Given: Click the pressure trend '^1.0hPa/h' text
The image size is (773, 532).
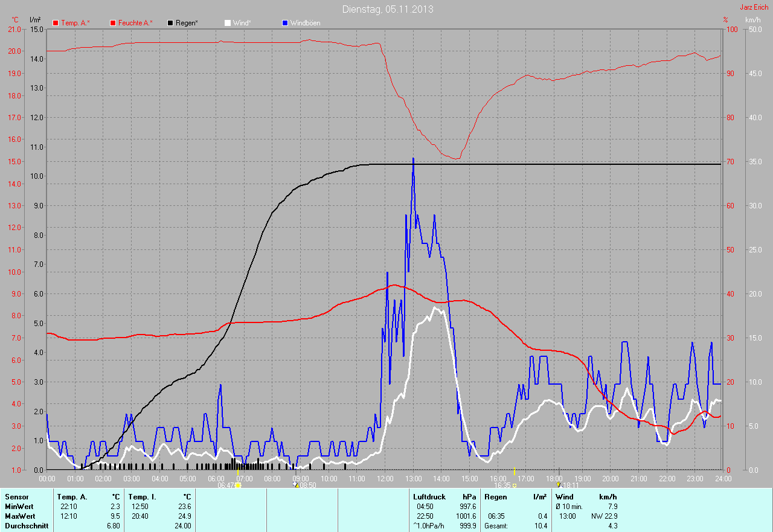Looking at the screenshot, I should click(429, 526).
